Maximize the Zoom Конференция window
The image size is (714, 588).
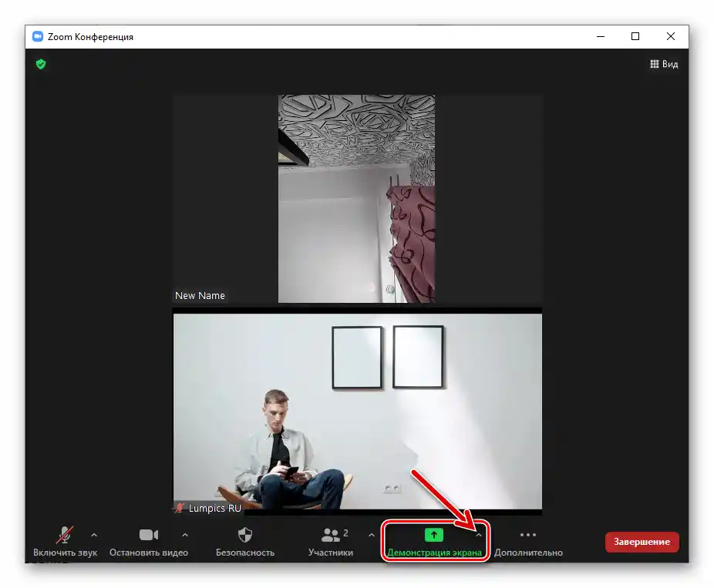[635, 36]
